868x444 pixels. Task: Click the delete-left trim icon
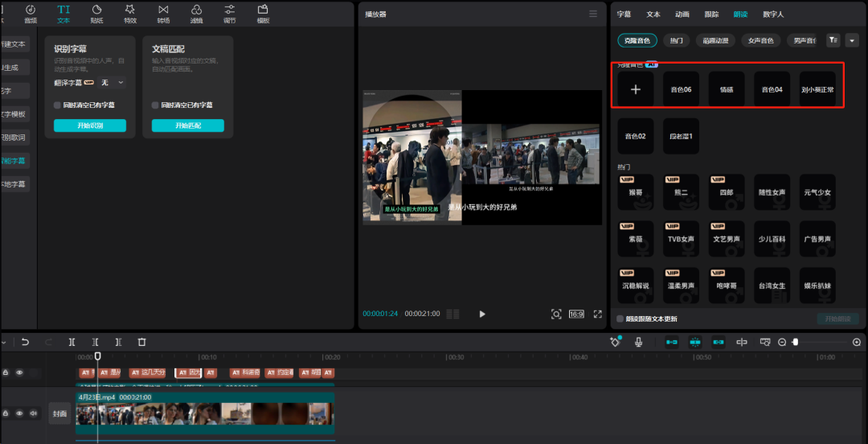point(95,342)
